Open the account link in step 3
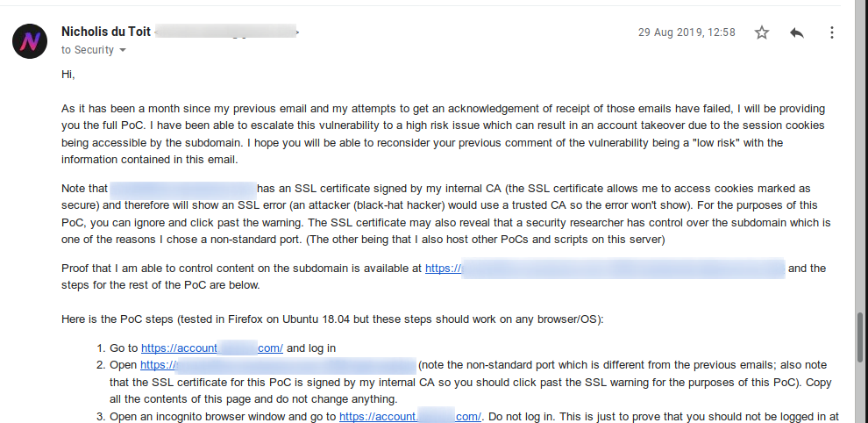 click(410, 416)
